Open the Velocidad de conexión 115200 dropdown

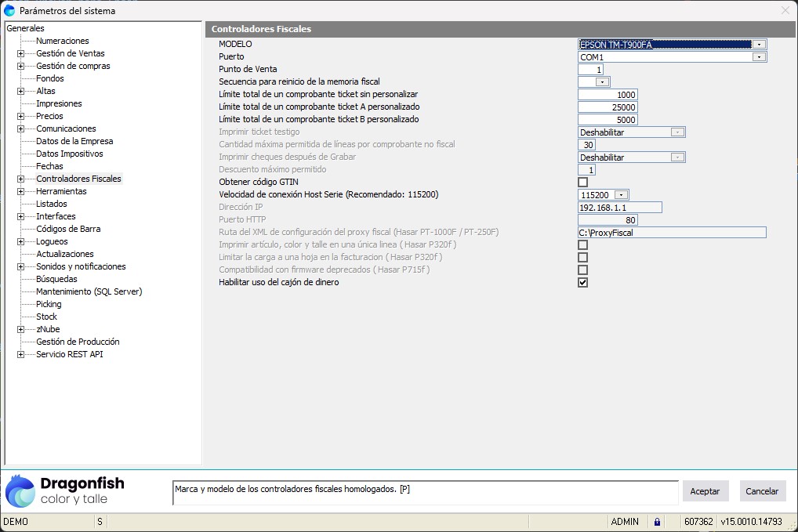tap(621, 195)
